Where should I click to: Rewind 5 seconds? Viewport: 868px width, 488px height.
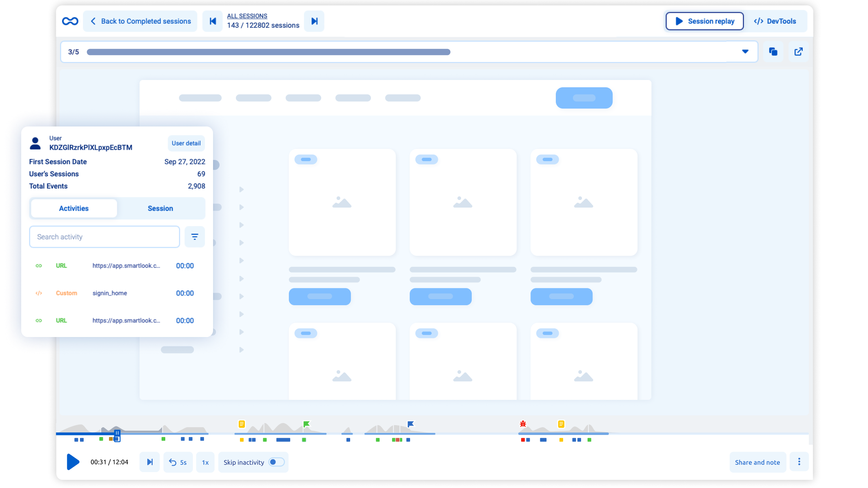pyautogui.click(x=178, y=462)
